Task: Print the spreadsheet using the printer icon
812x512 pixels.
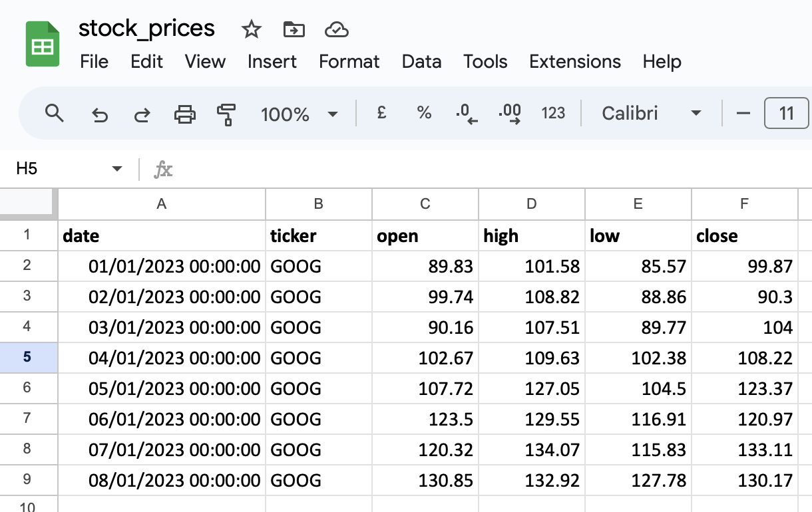Action: (x=184, y=114)
